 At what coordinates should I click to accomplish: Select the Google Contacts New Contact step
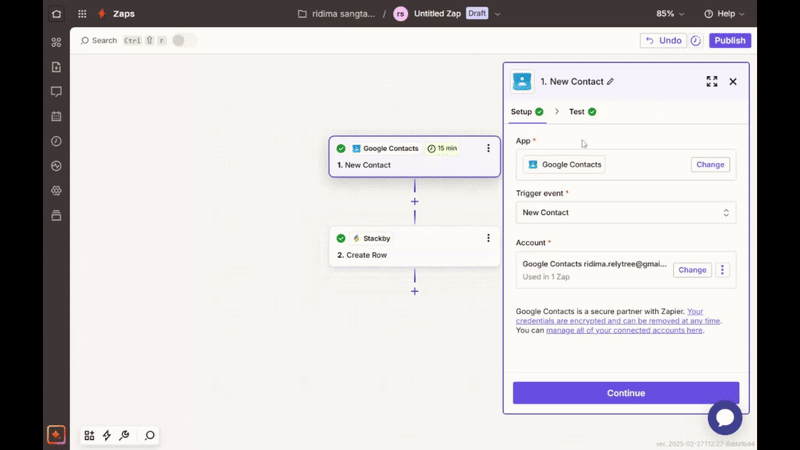coord(414,157)
